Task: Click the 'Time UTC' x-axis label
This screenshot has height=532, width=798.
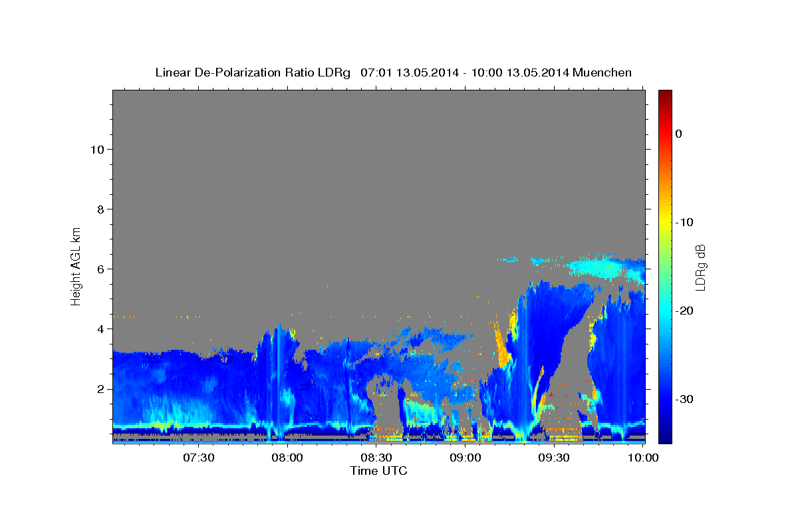Action: pyautogui.click(x=378, y=471)
